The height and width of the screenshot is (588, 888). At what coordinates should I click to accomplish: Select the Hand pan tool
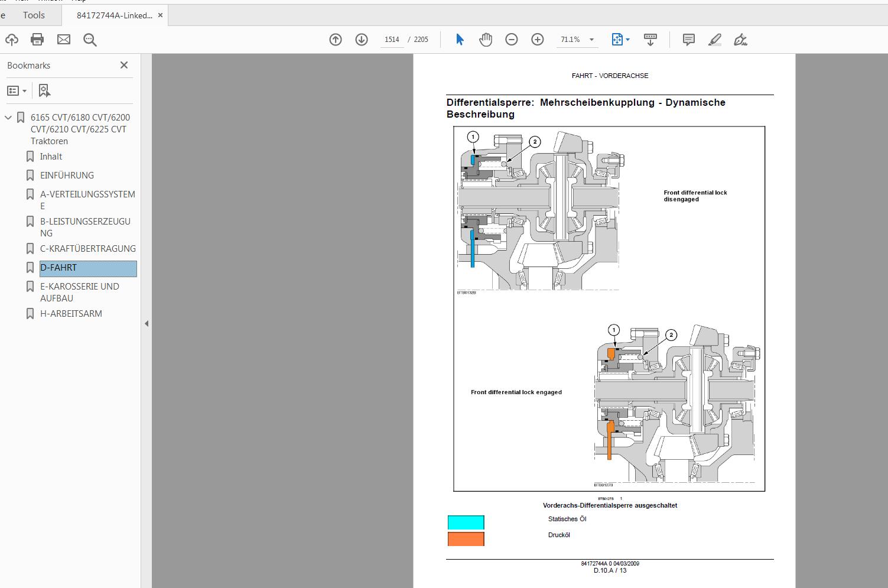point(486,40)
